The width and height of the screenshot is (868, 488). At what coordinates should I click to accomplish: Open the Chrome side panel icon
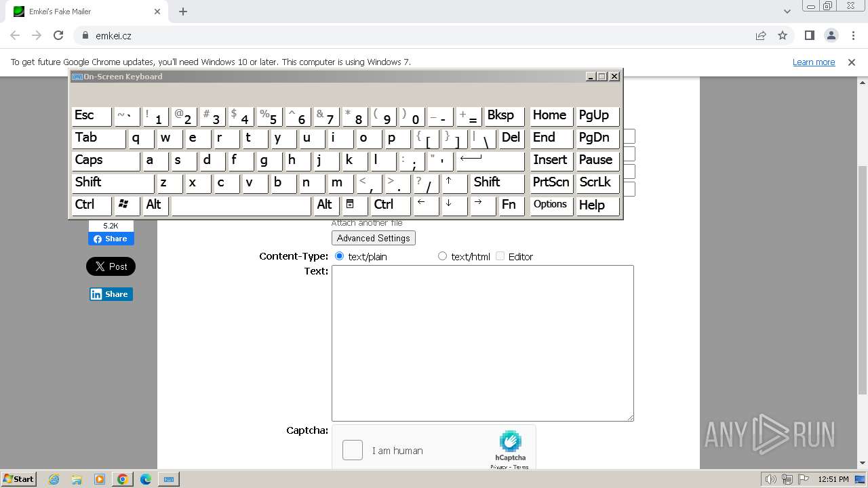point(809,35)
